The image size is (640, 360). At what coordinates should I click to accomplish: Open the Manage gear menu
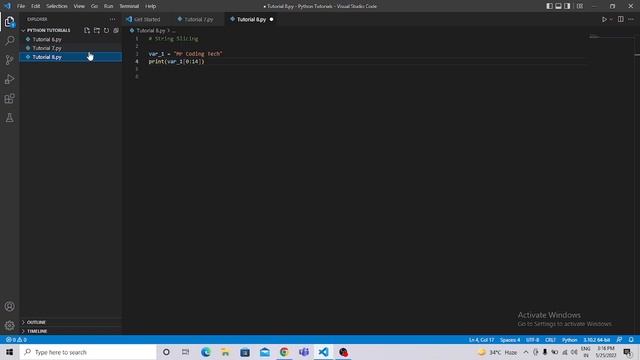(x=9, y=325)
